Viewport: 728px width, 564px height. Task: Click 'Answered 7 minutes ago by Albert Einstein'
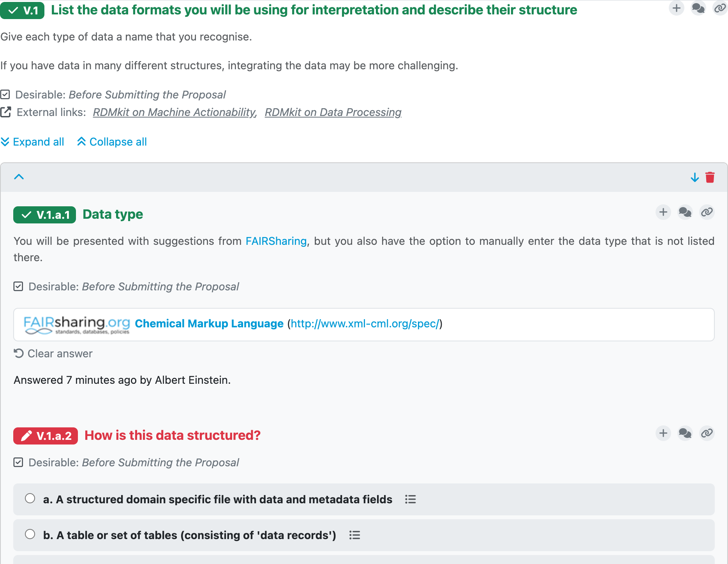(122, 380)
